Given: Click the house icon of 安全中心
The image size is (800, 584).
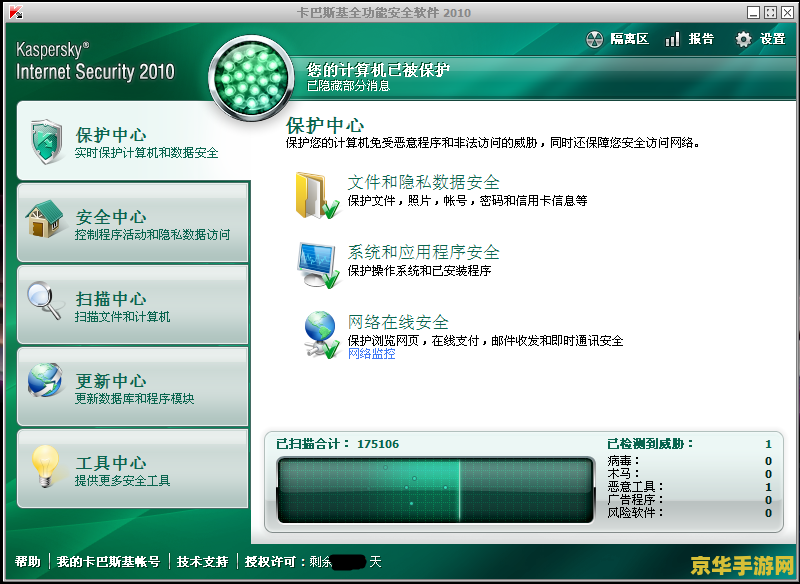Looking at the screenshot, I should pyautogui.click(x=45, y=219).
